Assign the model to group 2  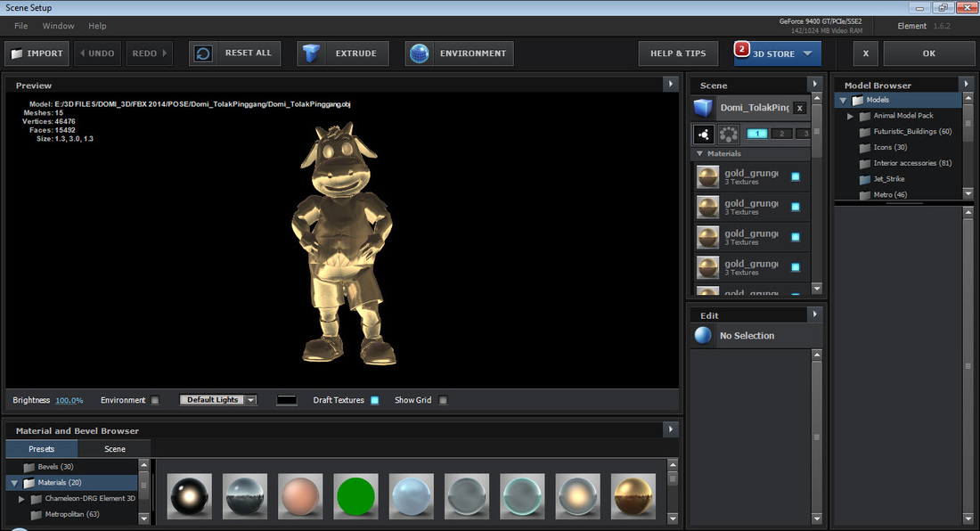click(781, 134)
